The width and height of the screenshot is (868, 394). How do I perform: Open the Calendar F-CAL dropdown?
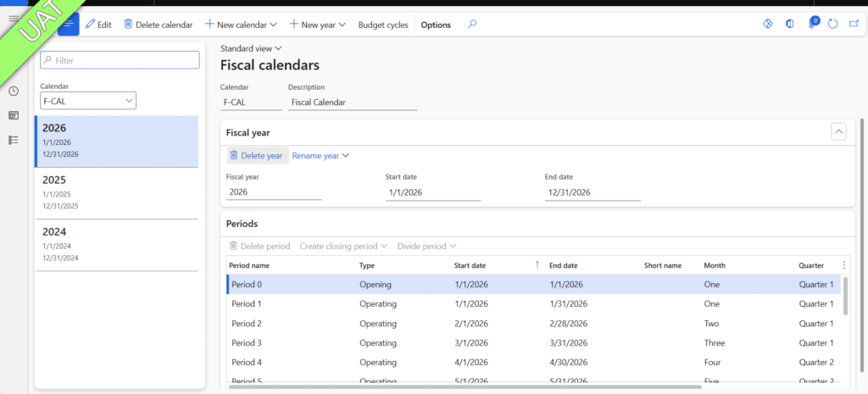pos(88,101)
